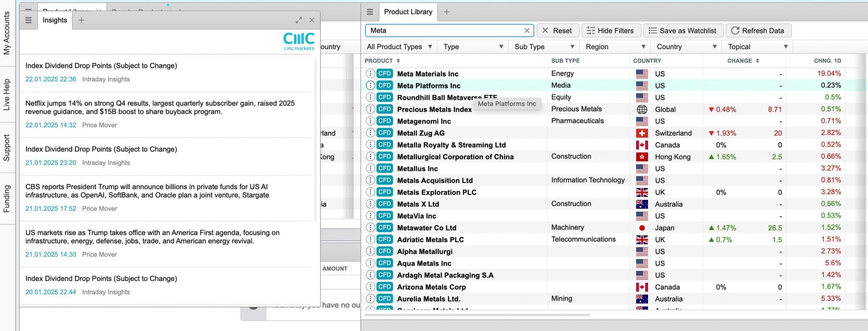868x331 pixels.
Task: Expand the All Product Types filter
Action: click(399, 47)
